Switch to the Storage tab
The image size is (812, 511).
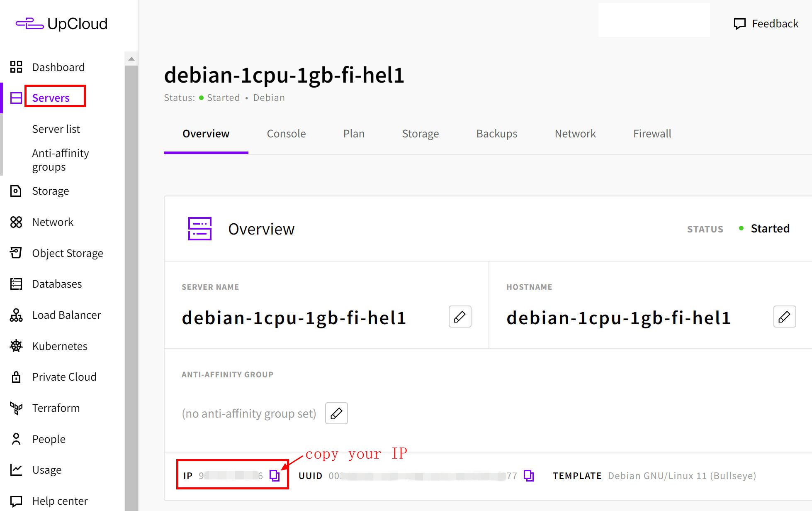tap(420, 134)
